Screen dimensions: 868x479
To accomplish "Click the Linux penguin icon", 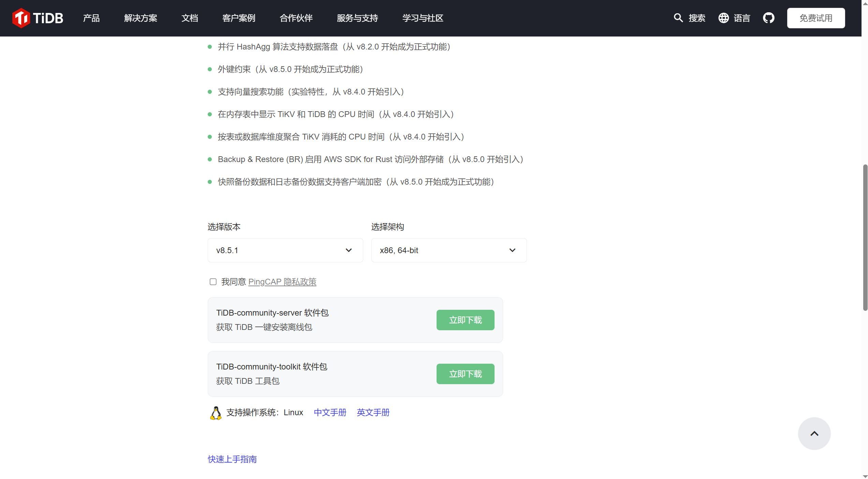I will 216,412.
